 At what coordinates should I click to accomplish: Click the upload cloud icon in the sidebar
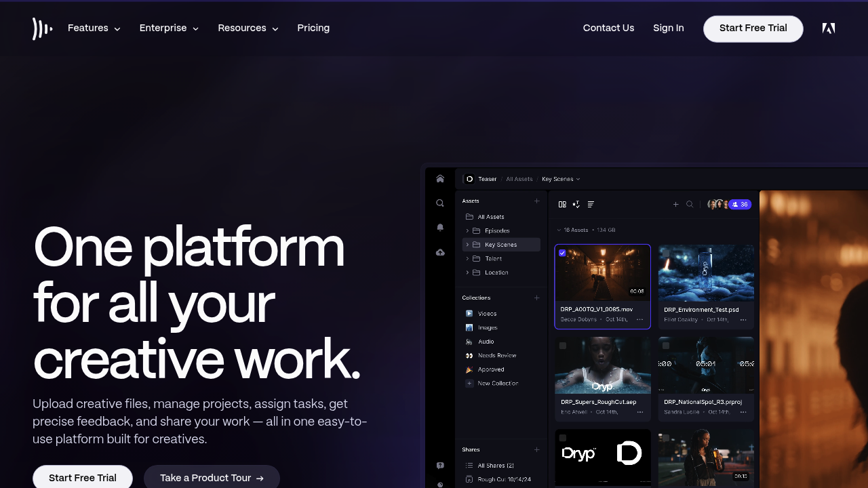(x=440, y=251)
